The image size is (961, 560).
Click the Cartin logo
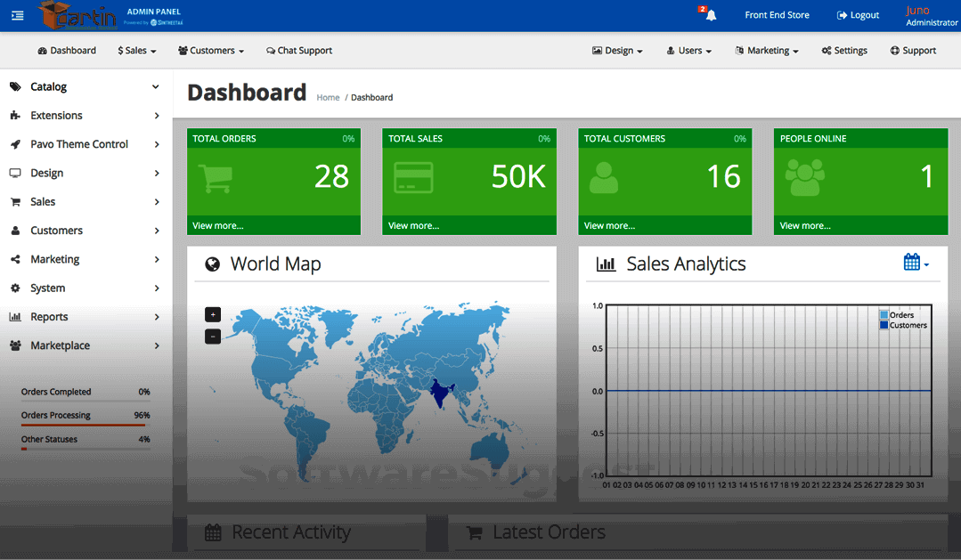point(77,15)
